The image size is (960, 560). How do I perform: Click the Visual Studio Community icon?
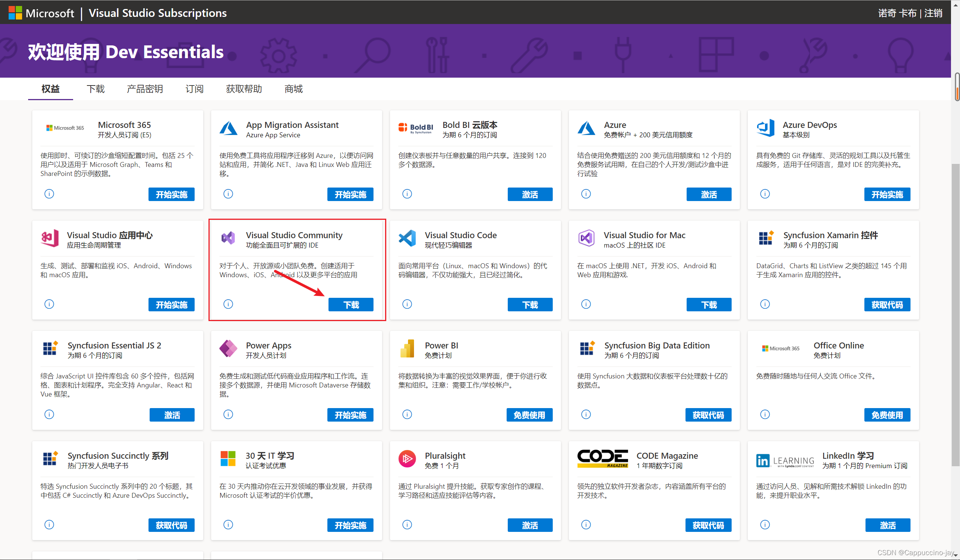(229, 238)
